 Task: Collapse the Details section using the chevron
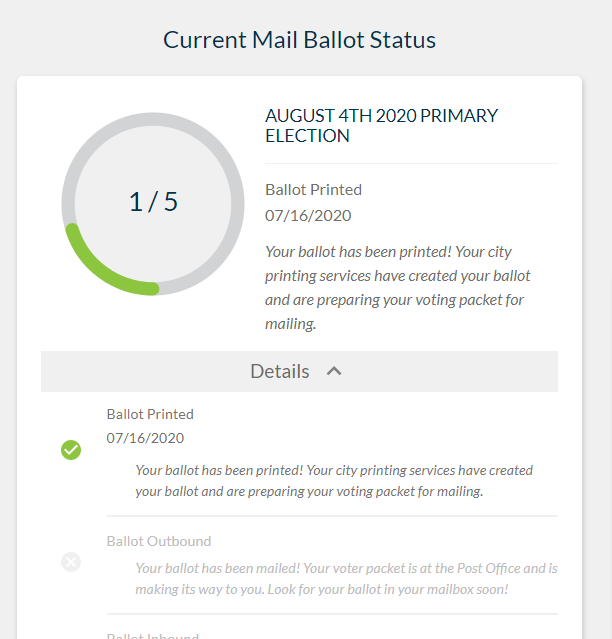tap(334, 371)
